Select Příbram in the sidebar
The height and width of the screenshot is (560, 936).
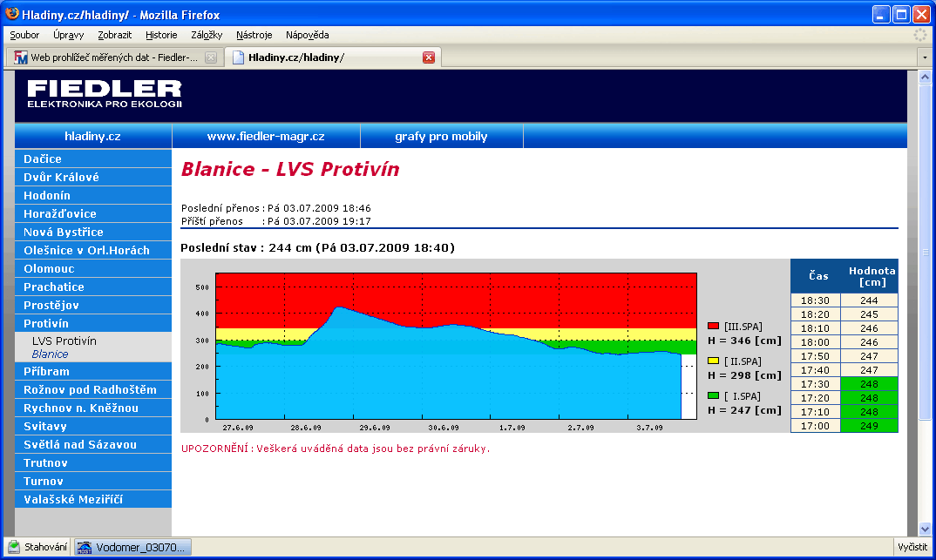click(93, 372)
